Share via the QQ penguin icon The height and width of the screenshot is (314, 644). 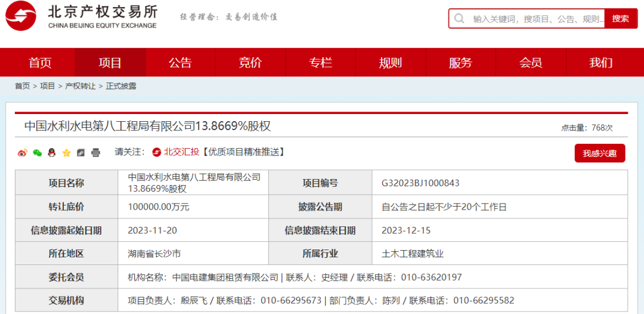[x=51, y=153]
